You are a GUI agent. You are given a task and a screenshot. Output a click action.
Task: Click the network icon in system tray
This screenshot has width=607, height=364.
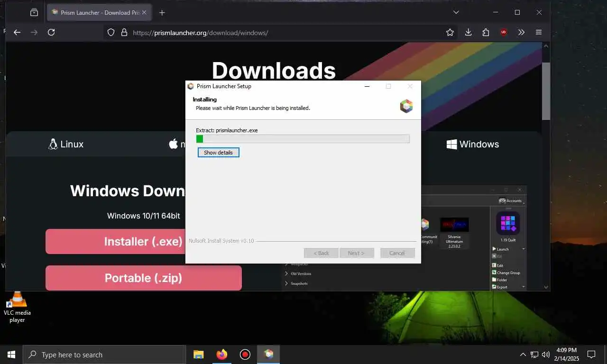(534, 355)
